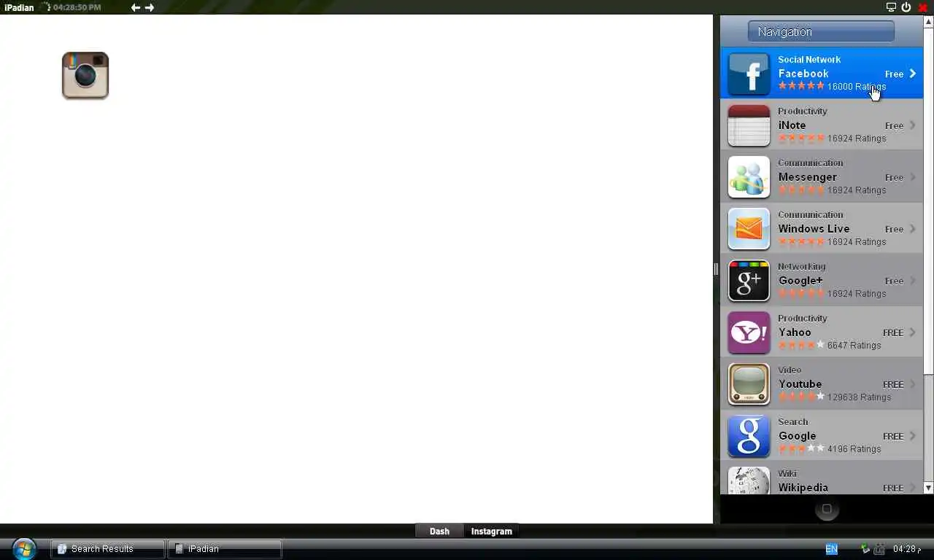This screenshot has width=934, height=560.
Task: Click the Networking category label
Action: 802,266
